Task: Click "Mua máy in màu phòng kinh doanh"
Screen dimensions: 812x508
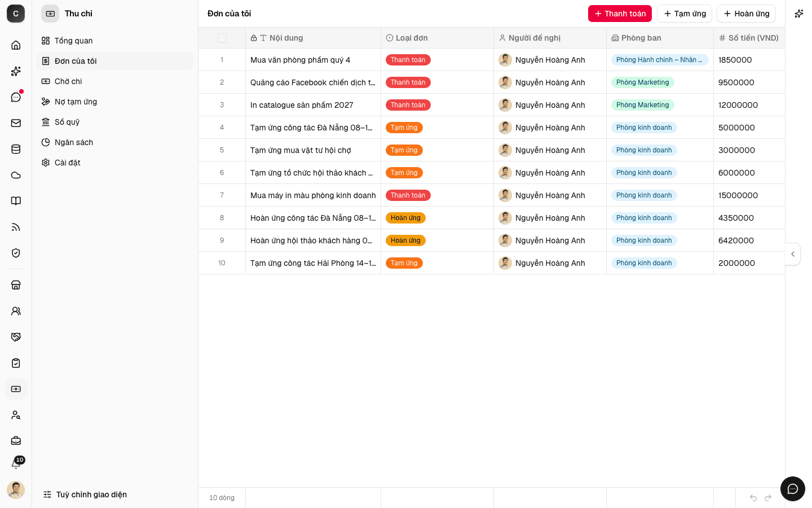Action: tap(313, 195)
